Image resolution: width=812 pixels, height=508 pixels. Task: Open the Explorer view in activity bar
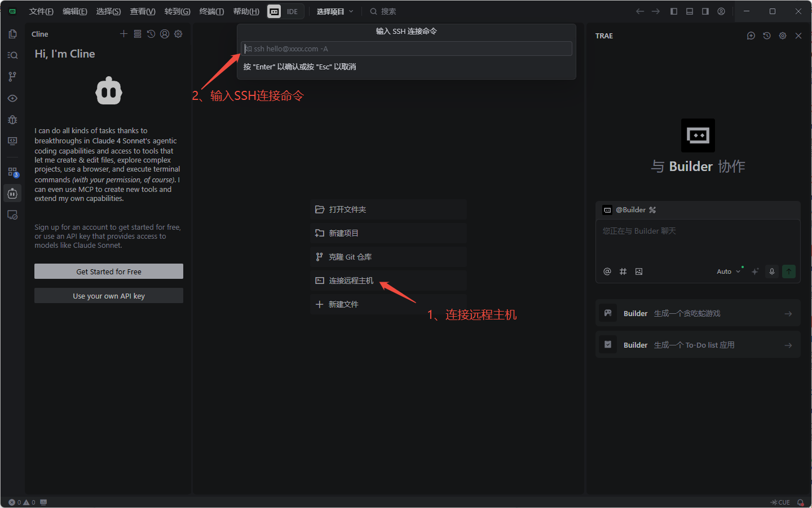click(12, 34)
